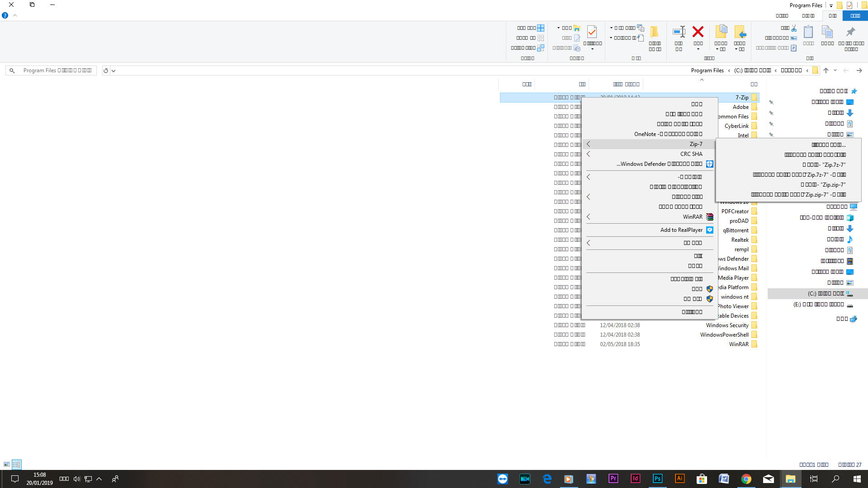Screen dimensions: 868x488
Task: Open the blue File ribbon tab
Action: (x=855, y=15)
